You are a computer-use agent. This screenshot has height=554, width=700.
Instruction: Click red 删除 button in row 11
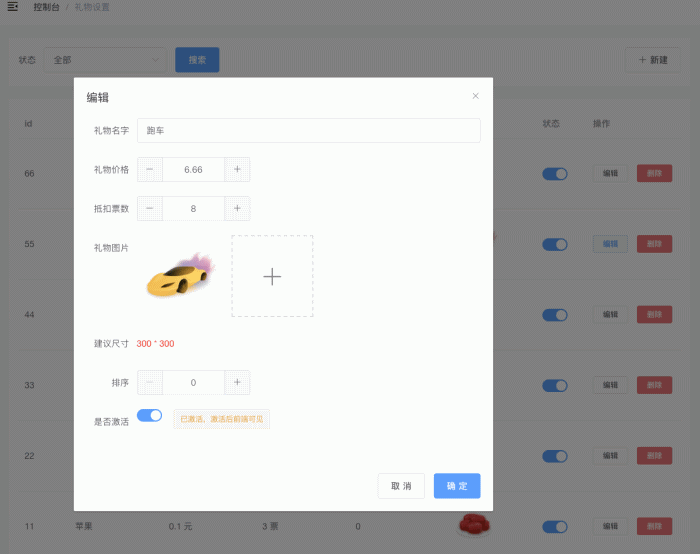pos(654,526)
